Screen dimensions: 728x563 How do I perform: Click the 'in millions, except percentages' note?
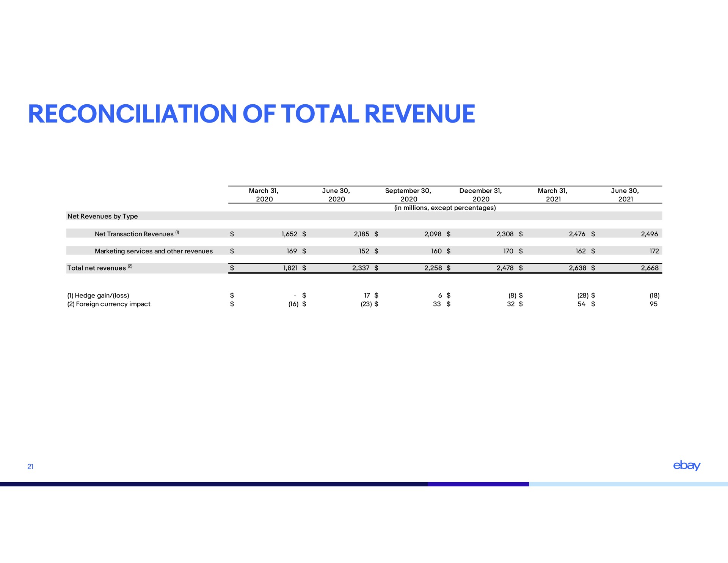(x=445, y=208)
